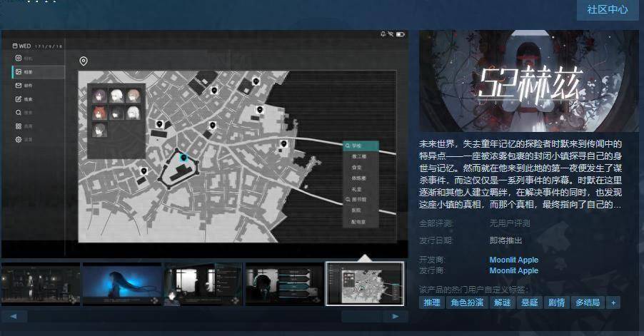Click the disconnected signal status icon

pos(391,34)
